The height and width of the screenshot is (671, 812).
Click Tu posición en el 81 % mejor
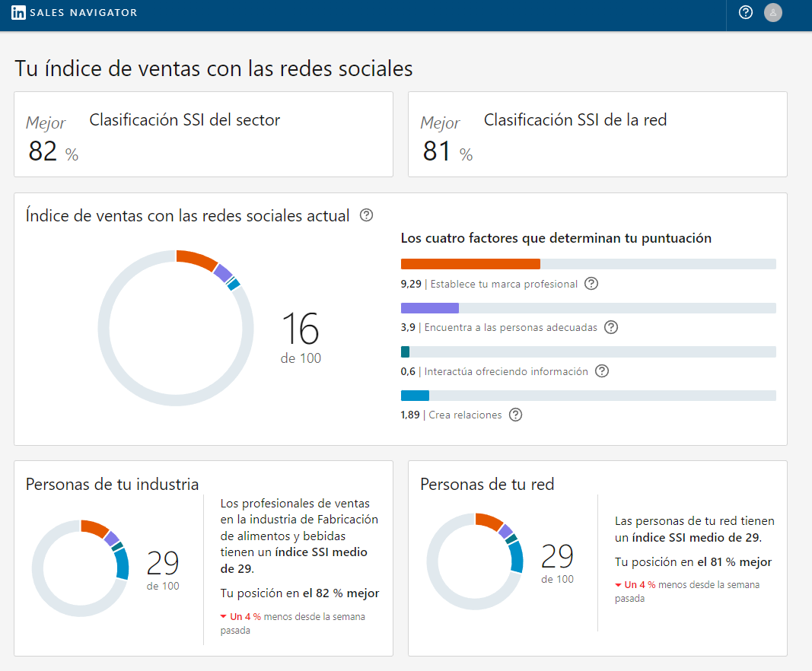pos(693,562)
